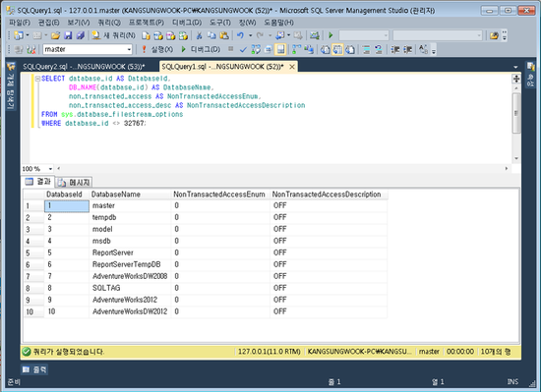This screenshot has height=392, width=541.
Task: Open the active document list dropdown arrow
Action: tap(515, 67)
